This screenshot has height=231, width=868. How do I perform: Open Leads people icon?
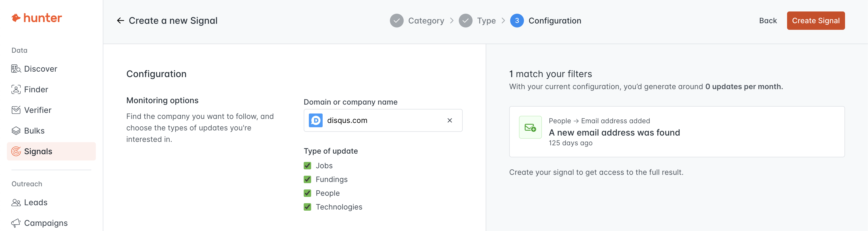coord(16,202)
